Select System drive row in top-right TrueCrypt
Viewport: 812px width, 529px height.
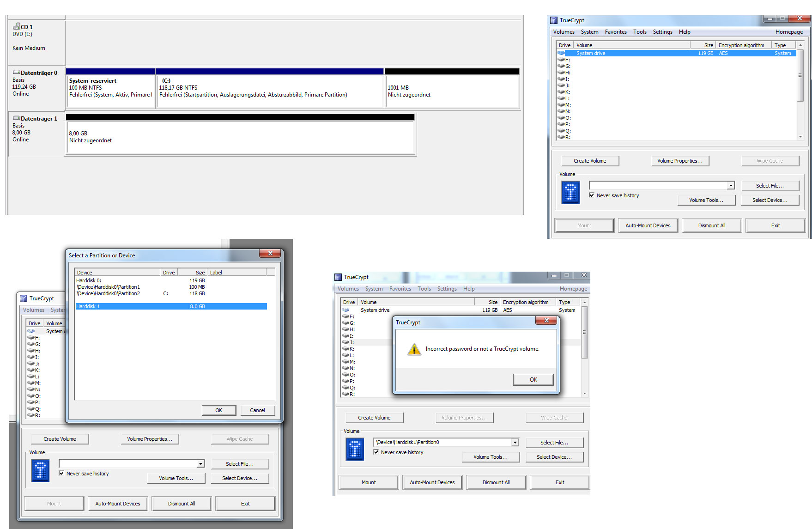[676, 53]
